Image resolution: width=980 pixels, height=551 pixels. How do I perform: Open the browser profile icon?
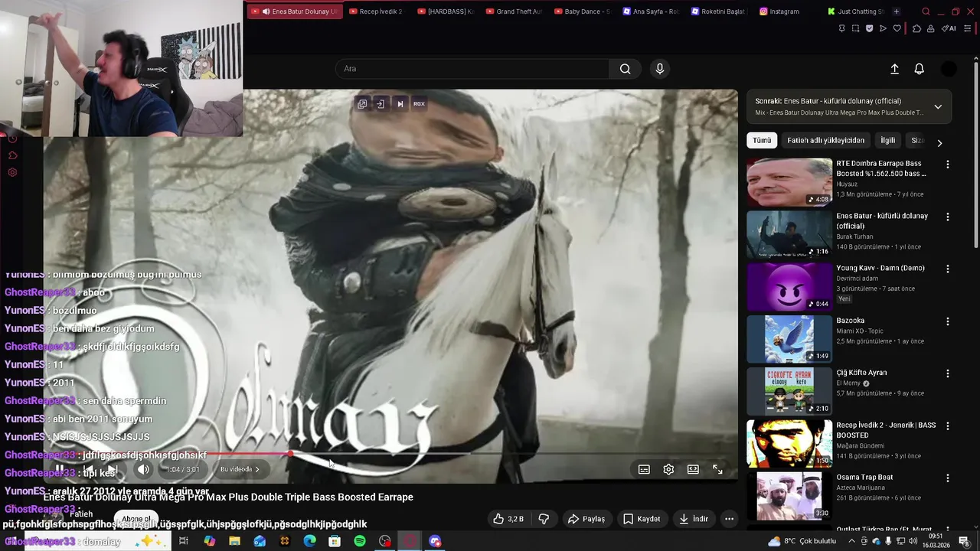(930, 28)
